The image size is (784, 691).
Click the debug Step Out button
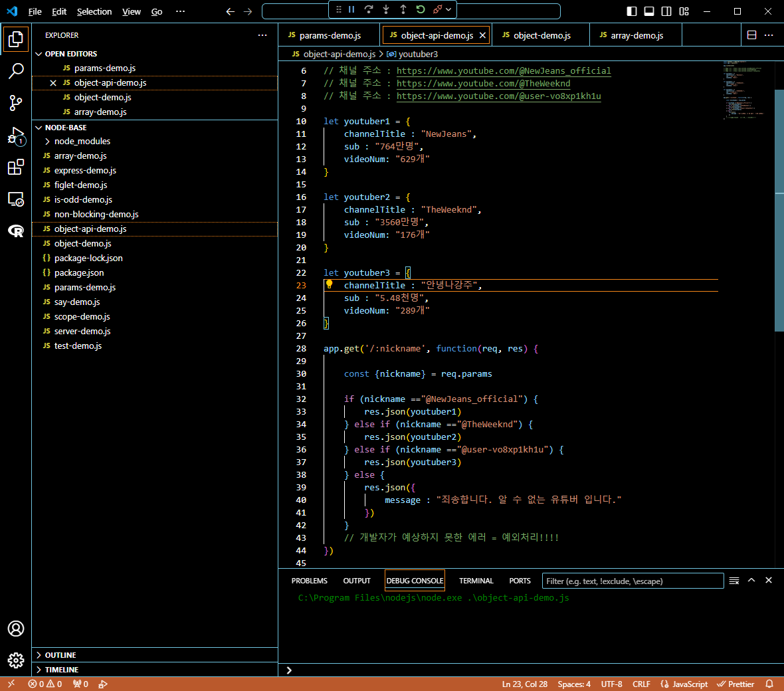tap(403, 9)
